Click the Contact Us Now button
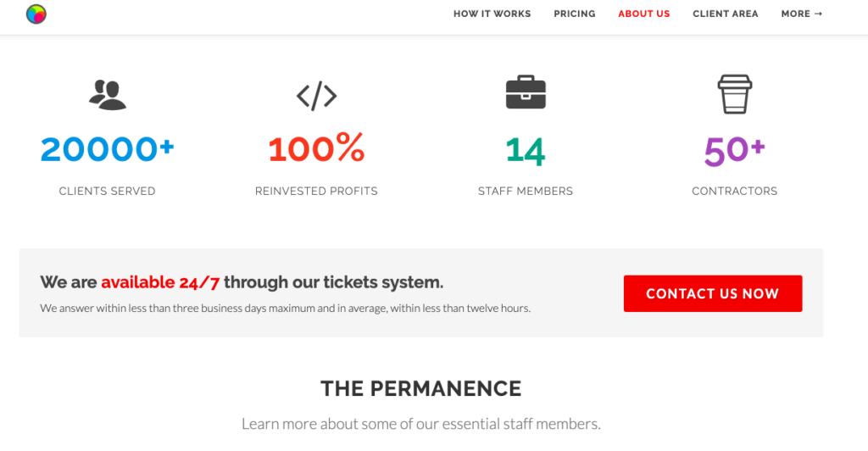 [x=712, y=293]
